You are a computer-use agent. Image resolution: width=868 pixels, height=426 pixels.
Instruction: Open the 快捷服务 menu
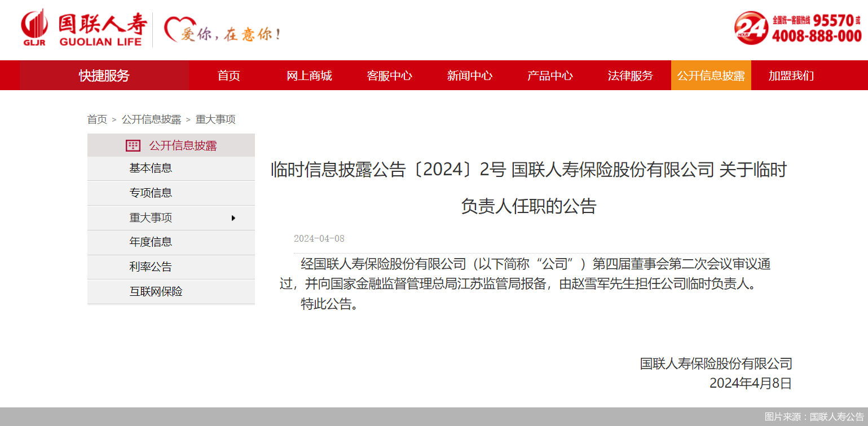pyautogui.click(x=104, y=76)
